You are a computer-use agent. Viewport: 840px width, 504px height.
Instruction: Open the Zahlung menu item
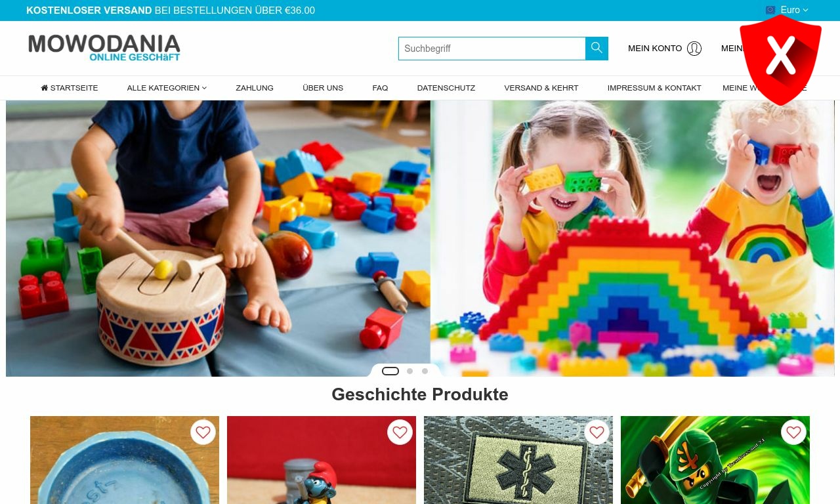click(x=255, y=88)
